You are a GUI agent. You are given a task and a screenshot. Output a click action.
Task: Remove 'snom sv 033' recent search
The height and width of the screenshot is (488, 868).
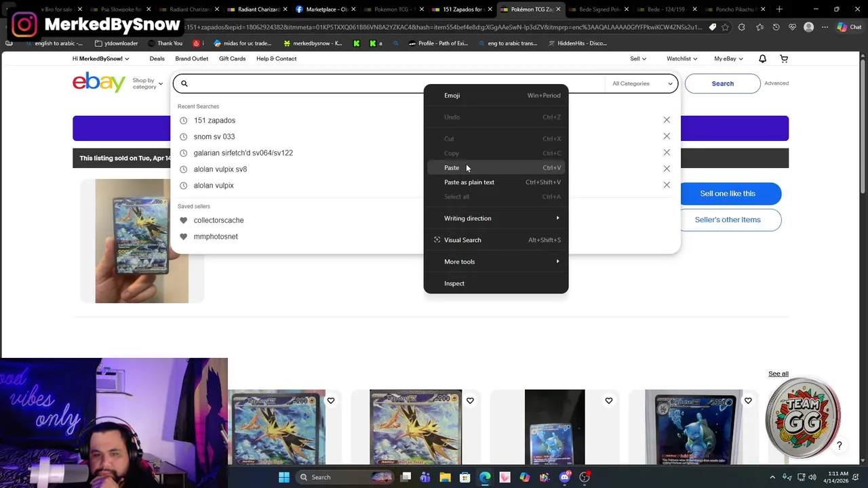coord(667,136)
